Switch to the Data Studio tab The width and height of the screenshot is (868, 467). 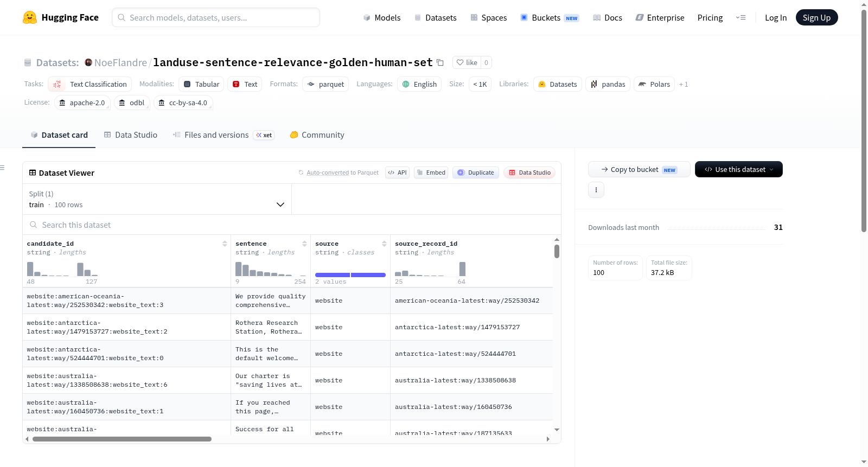click(131, 135)
